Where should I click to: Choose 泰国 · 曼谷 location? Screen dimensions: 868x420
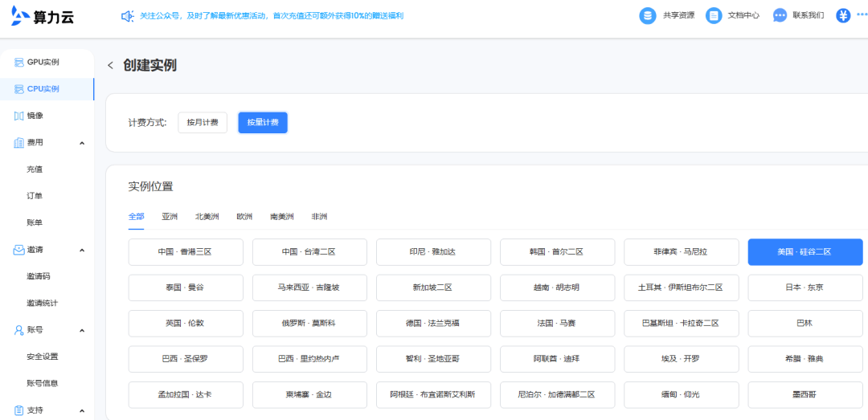click(x=186, y=287)
